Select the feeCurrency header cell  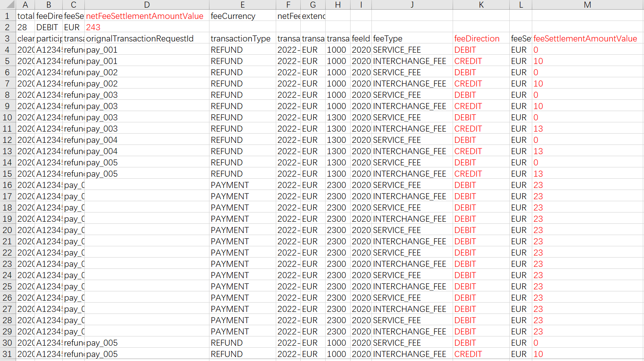(233, 16)
